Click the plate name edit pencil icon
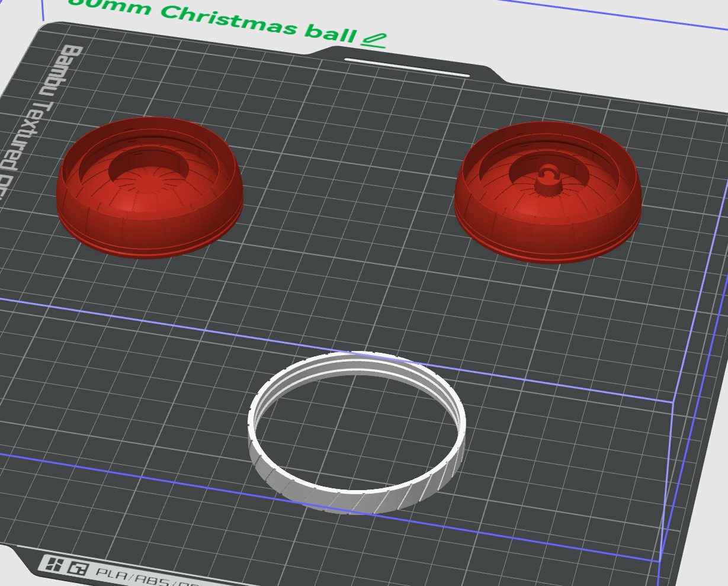 [x=374, y=40]
